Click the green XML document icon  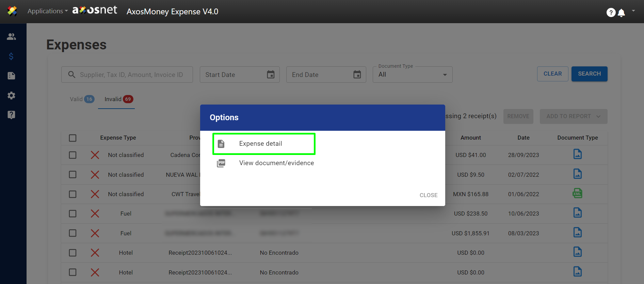click(x=577, y=193)
